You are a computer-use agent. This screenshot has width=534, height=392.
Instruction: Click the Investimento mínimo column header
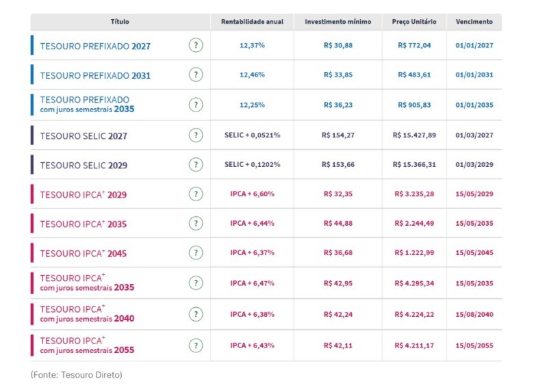[338, 22]
